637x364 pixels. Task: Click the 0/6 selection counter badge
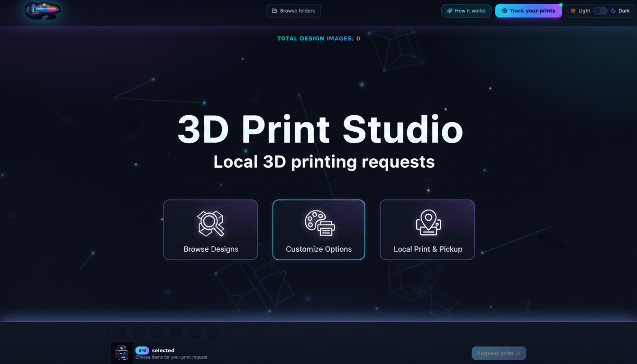[142, 351]
